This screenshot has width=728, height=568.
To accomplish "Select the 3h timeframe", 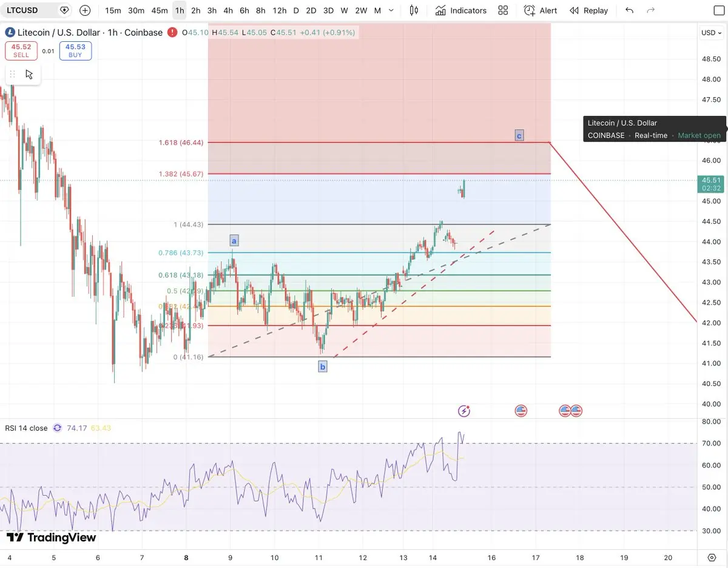I will [x=212, y=10].
